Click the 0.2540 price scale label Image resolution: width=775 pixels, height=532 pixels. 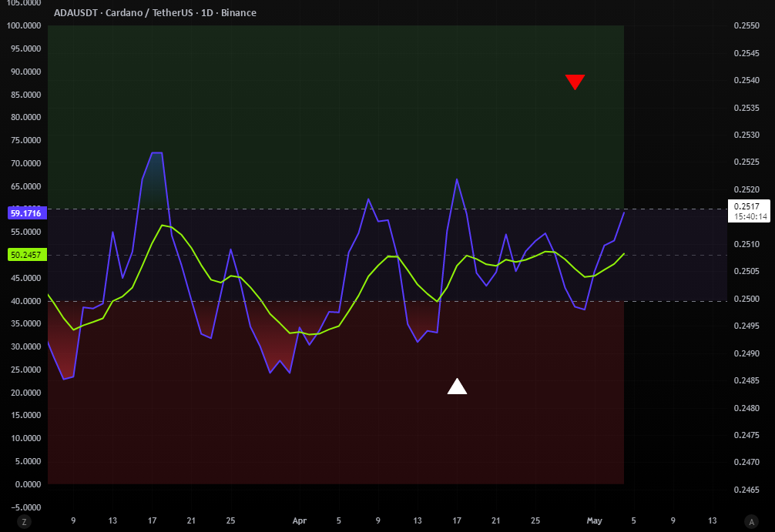(x=746, y=80)
